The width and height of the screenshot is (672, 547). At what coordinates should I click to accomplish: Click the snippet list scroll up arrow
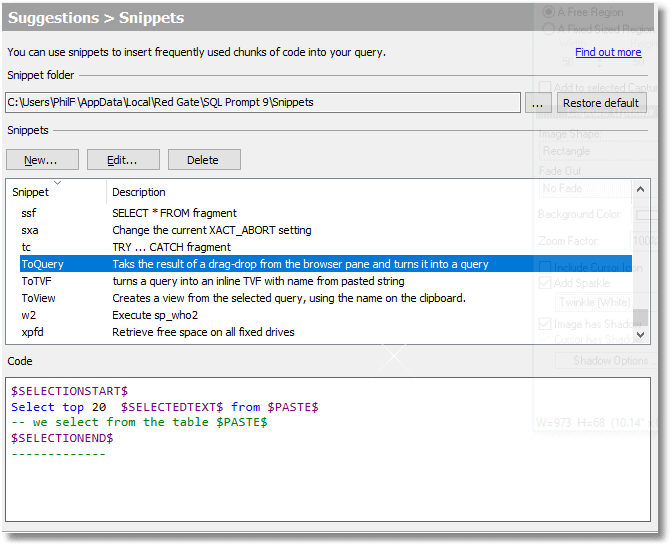coord(640,189)
